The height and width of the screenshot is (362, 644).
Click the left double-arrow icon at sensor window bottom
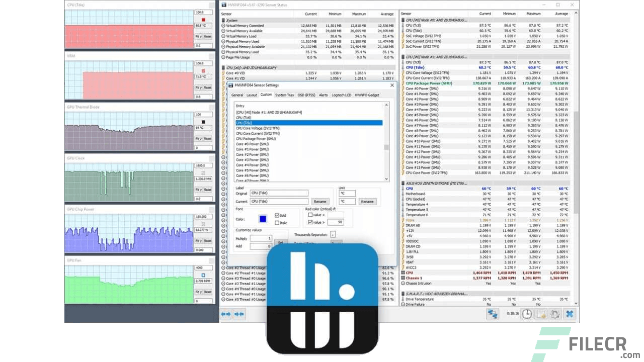(x=225, y=314)
